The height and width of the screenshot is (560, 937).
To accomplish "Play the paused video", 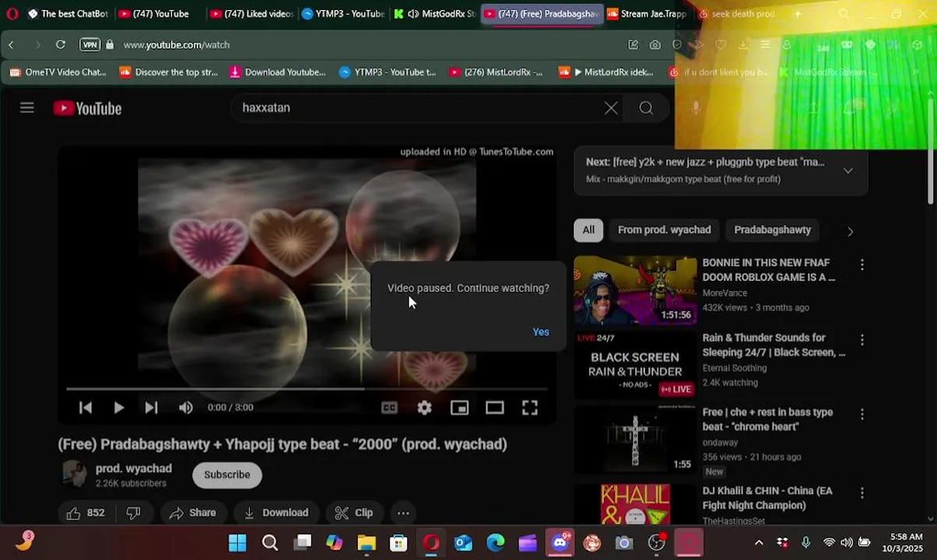I will tap(118, 408).
